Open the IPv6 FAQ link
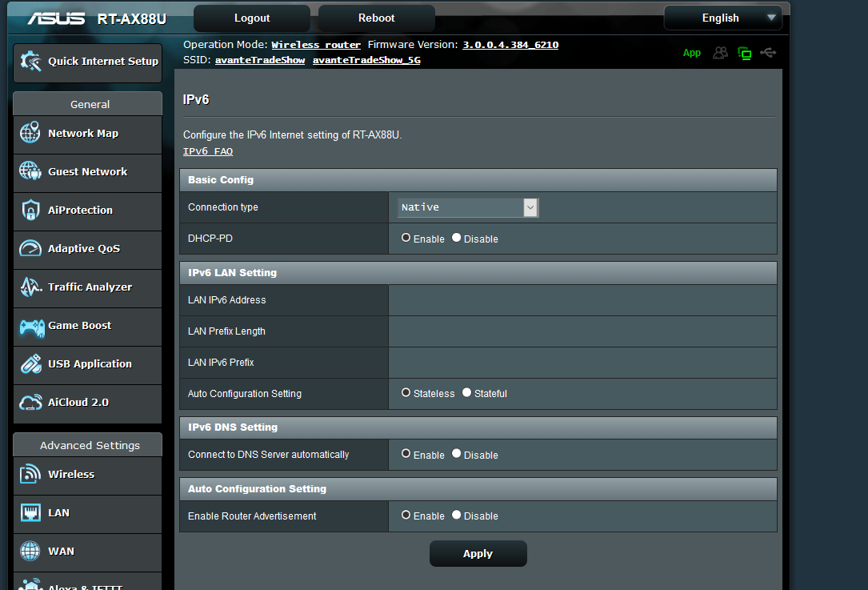This screenshot has width=868, height=590. 208,151
